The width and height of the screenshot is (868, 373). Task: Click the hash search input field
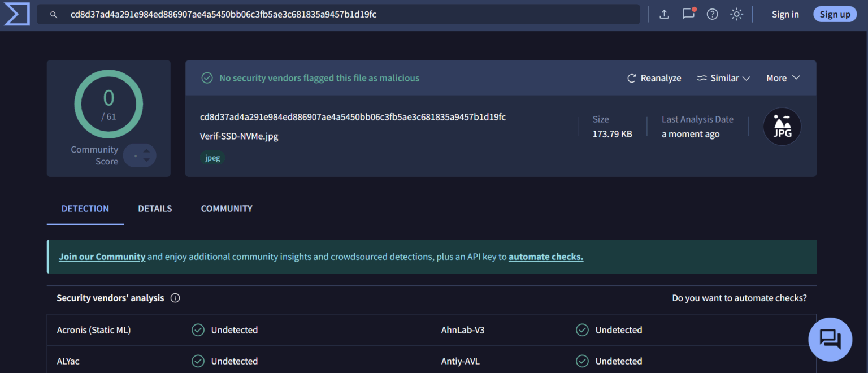click(x=338, y=14)
